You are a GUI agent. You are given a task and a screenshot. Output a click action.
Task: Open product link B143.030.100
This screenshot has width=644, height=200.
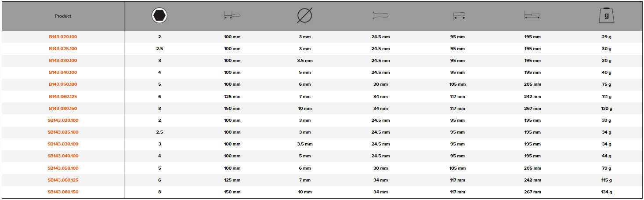pyautogui.click(x=63, y=61)
